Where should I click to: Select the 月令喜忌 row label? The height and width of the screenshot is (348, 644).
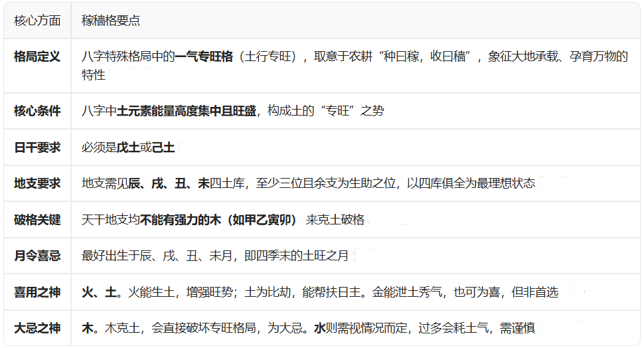pyautogui.click(x=37, y=256)
